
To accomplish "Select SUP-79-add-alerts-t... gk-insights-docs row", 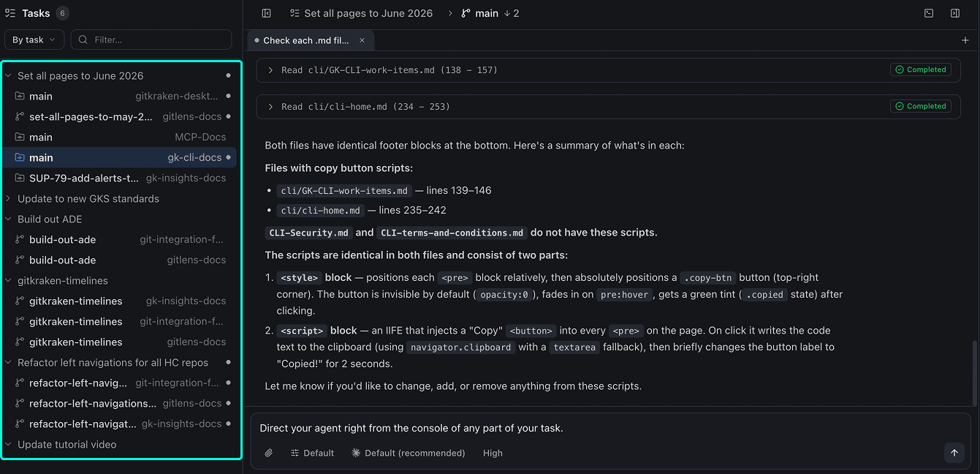I will point(119,178).
